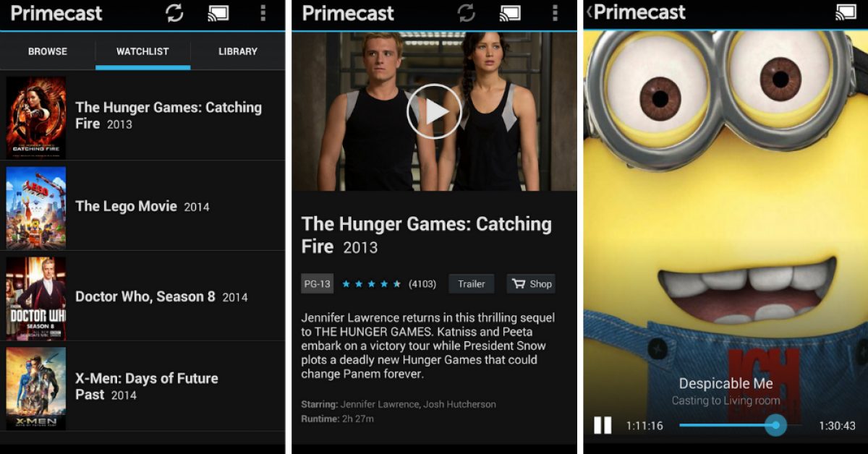868x454 pixels.
Task: Tap the five-star rating row
Action: tap(371, 284)
